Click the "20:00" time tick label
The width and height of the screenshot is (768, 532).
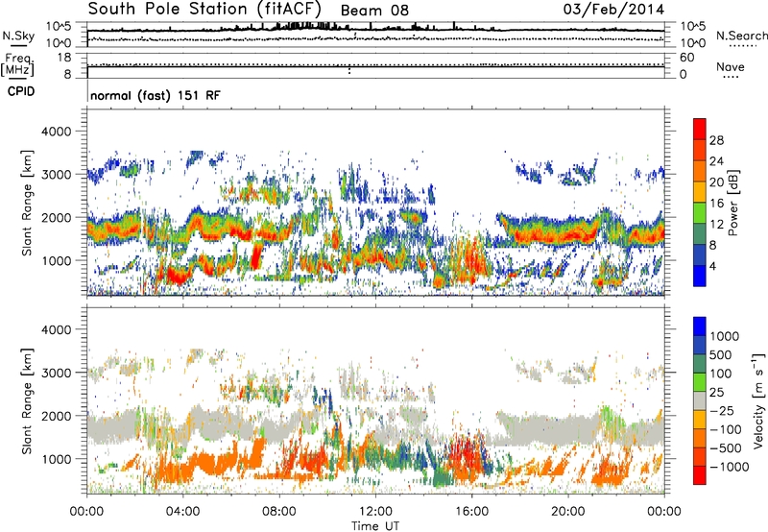click(x=567, y=512)
